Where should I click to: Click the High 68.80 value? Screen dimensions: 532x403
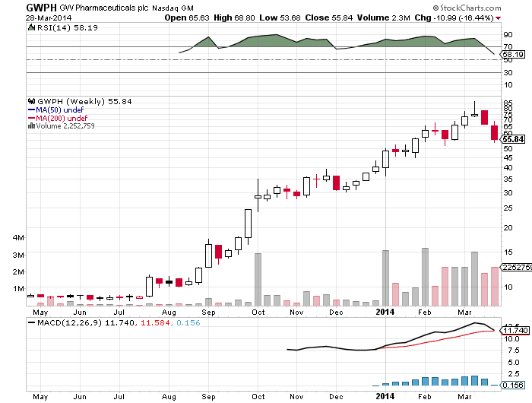point(234,17)
